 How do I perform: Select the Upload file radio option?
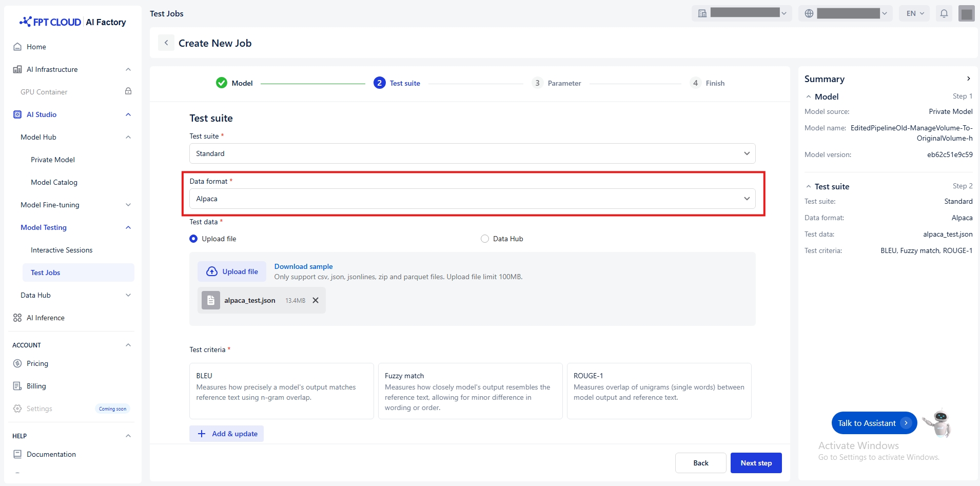[193, 239]
